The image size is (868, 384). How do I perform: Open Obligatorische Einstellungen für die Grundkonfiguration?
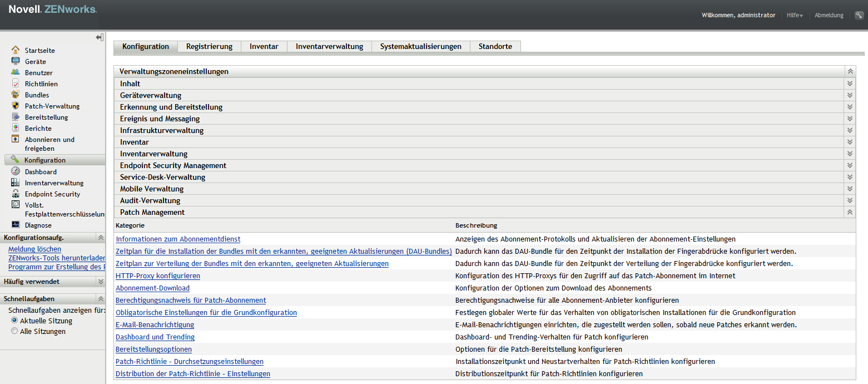pos(206,312)
